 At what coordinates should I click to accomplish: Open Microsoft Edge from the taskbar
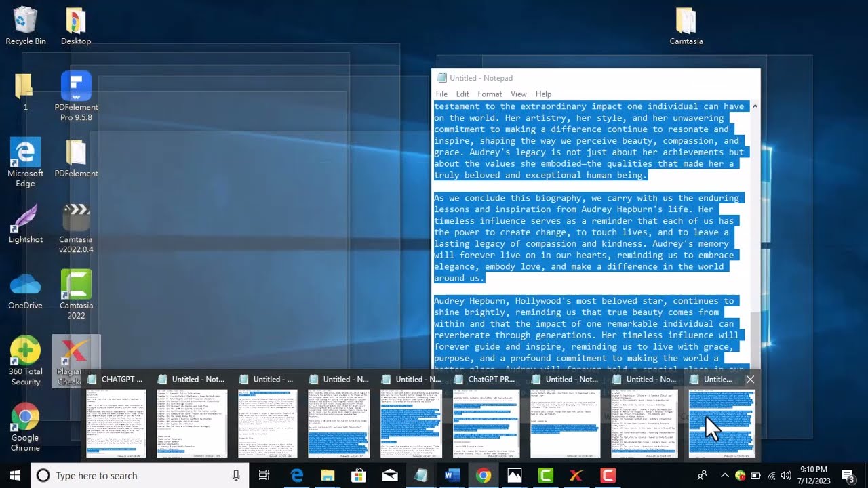point(297,476)
